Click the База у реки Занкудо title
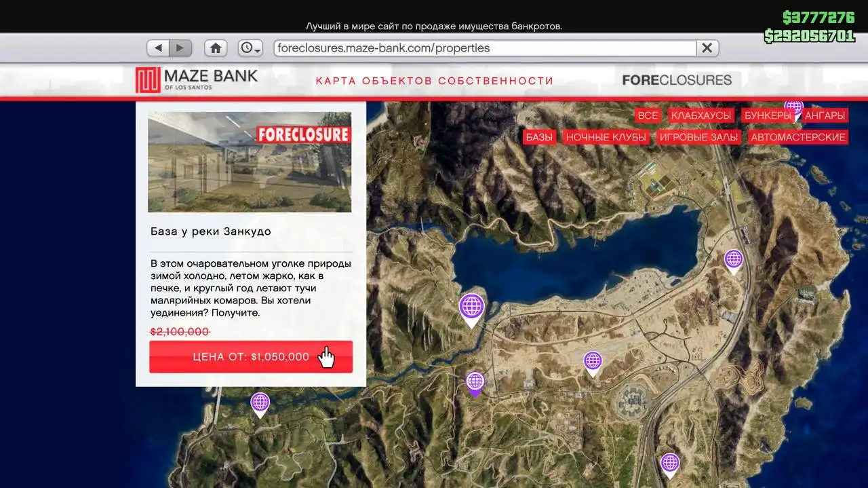Image resolution: width=868 pixels, height=488 pixels. tap(211, 231)
